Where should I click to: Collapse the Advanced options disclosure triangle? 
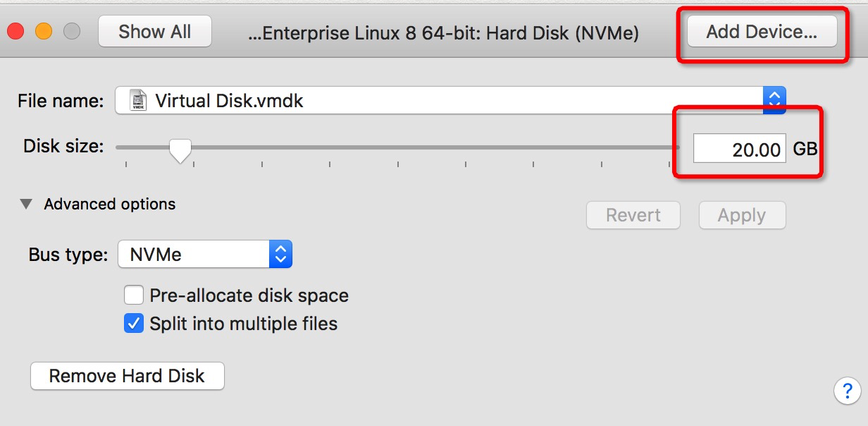click(x=26, y=205)
